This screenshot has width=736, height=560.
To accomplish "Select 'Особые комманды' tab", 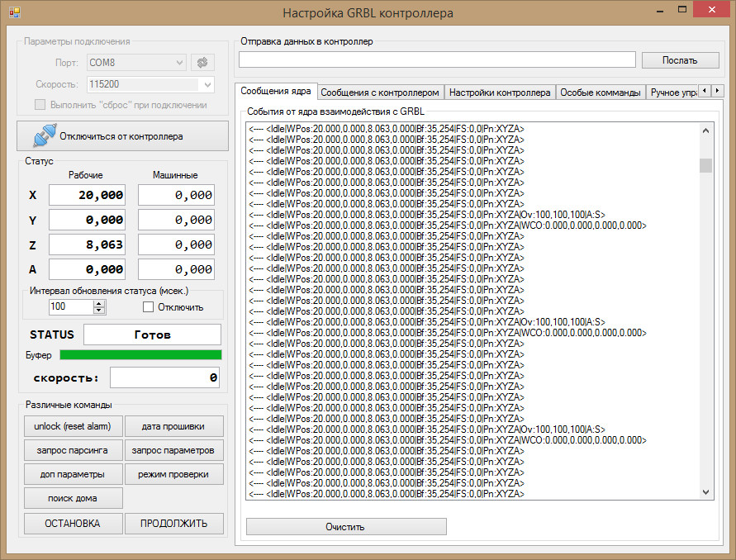I will click(x=601, y=93).
